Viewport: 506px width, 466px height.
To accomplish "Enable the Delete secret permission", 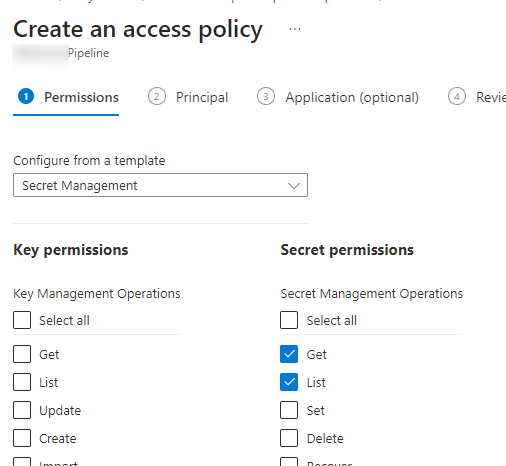I will point(289,438).
